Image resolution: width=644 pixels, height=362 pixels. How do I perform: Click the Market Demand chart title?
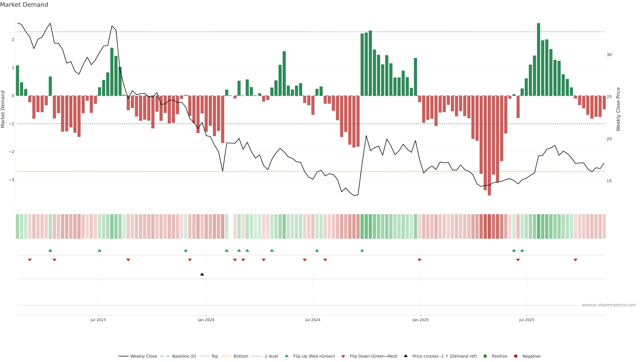tap(24, 5)
